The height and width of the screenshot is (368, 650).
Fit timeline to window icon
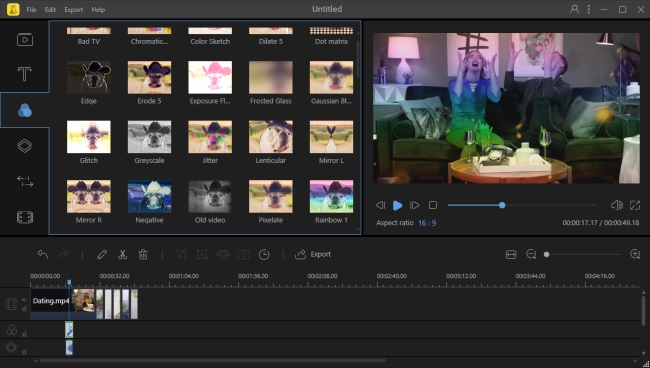tap(511, 254)
